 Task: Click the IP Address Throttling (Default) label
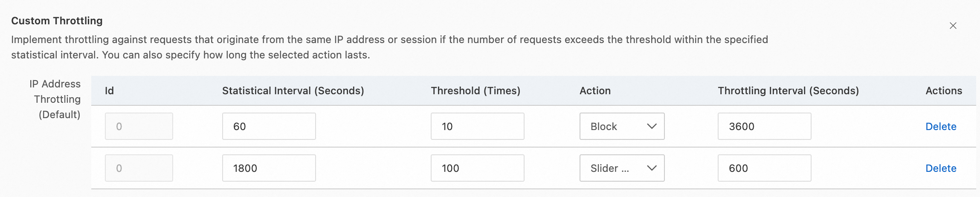tap(57, 99)
